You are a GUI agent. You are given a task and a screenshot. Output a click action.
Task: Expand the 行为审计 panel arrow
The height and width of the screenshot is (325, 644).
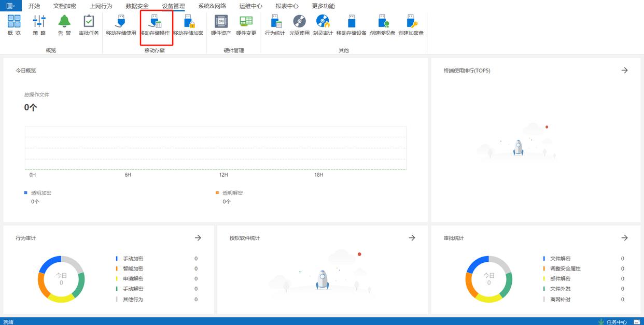(x=198, y=238)
